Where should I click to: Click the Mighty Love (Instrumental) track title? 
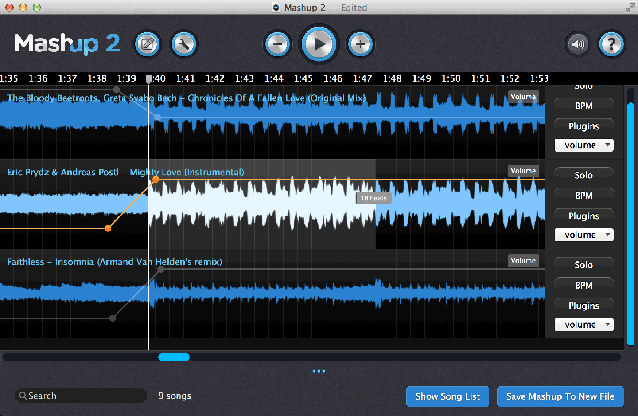(187, 172)
